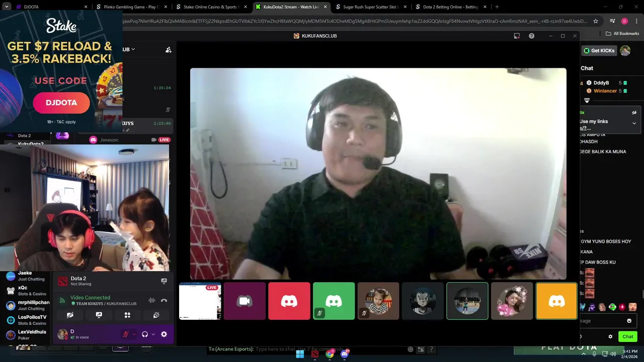Open the Kick user profile avatar
644x362 pixels.
coord(625,51)
